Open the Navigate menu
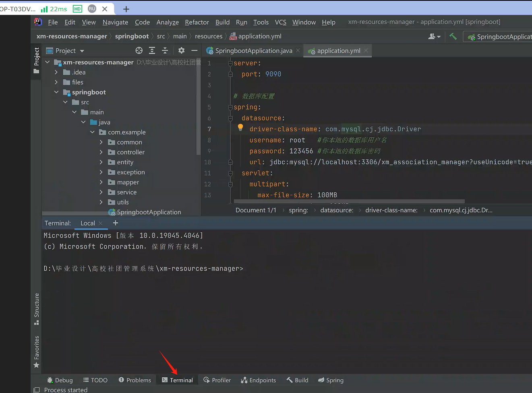This screenshot has height=393, width=532. [115, 22]
